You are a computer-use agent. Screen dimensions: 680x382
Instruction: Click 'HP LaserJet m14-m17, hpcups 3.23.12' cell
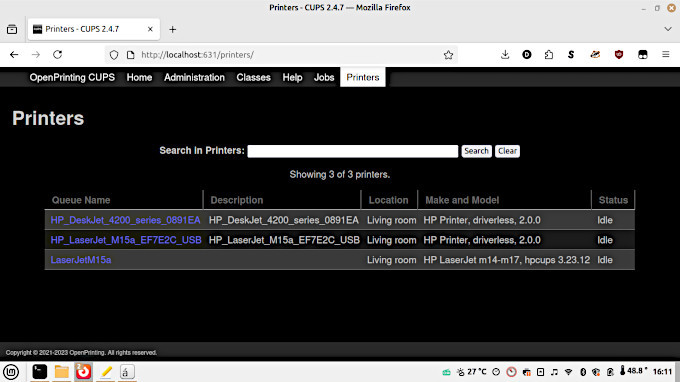507,260
